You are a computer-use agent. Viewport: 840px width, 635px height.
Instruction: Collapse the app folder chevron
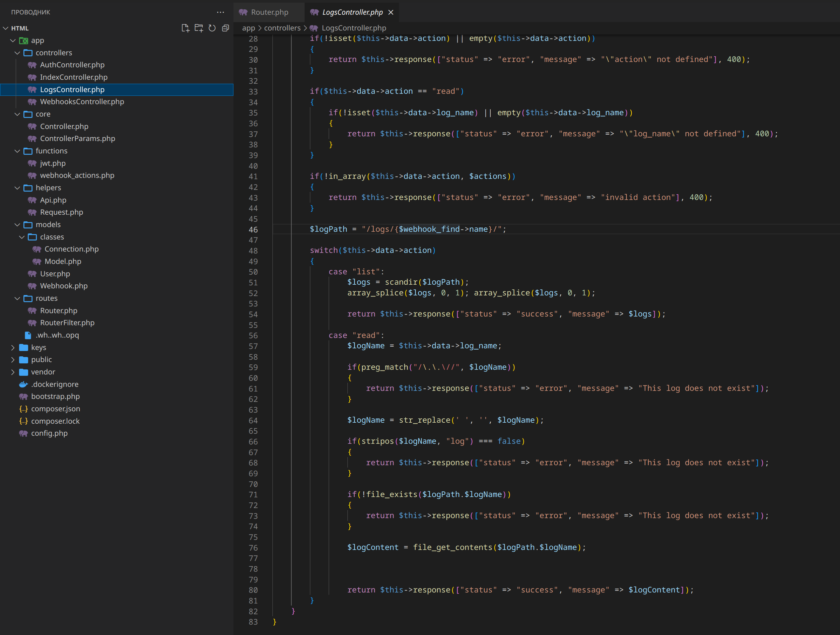pyautogui.click(x=13, y=40)
